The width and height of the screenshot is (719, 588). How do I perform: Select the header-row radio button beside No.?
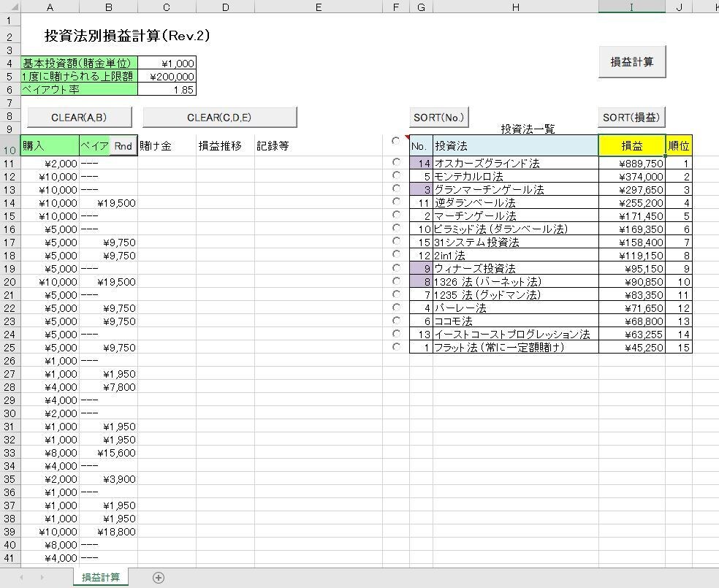click(396, 141)
